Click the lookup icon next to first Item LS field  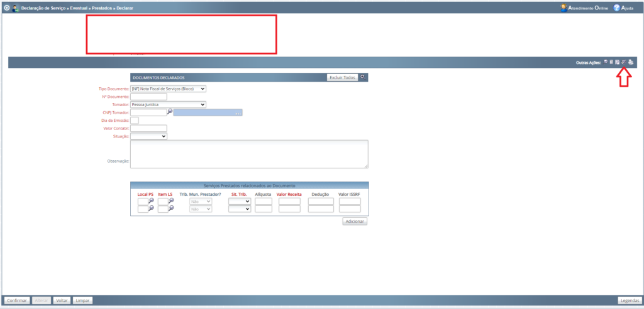[x=171, y=200]
